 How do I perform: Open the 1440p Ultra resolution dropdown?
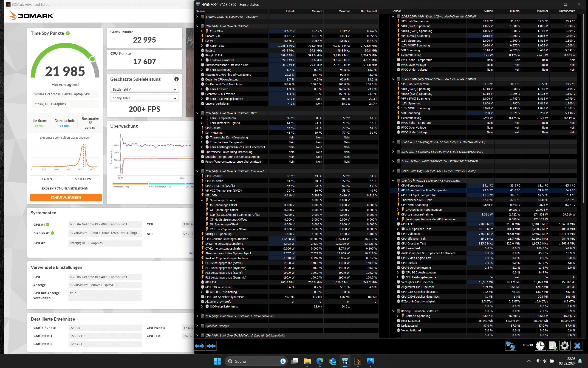click(x=144, y=98)
